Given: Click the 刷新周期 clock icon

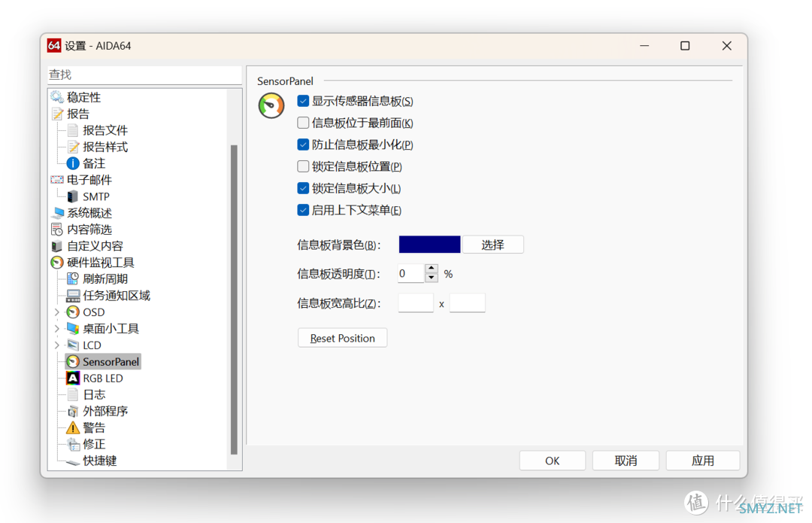Looking at the screenshot, I should coord(73,279).
